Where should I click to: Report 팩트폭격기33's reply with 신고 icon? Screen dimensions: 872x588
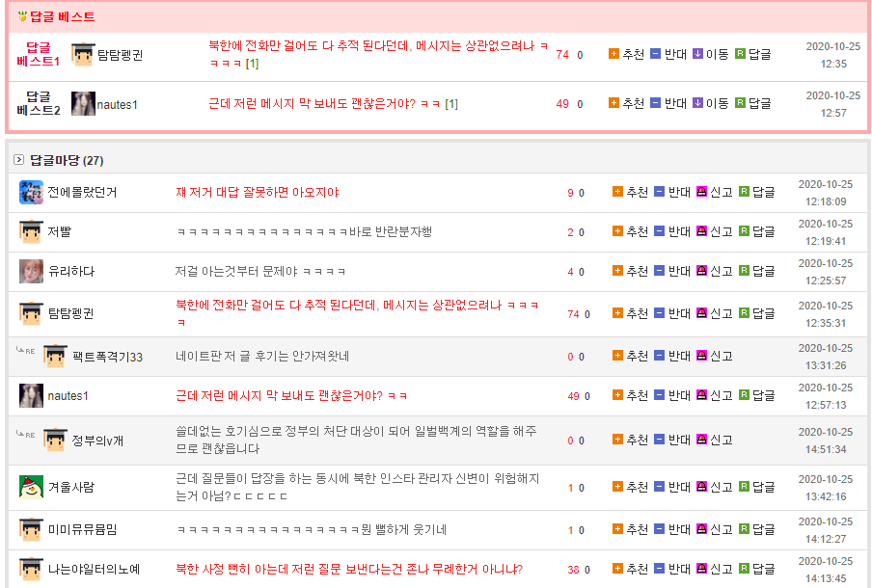point(701,357)
